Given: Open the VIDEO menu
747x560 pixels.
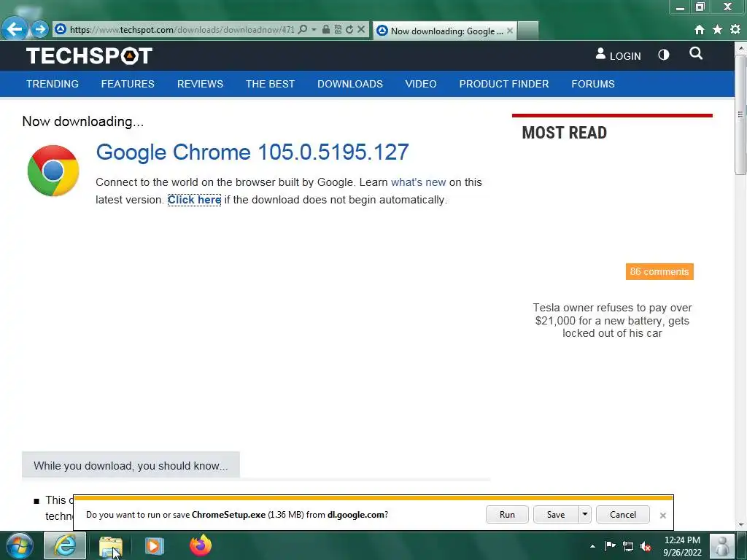Looking at the screenshot, I should (421, 84).
